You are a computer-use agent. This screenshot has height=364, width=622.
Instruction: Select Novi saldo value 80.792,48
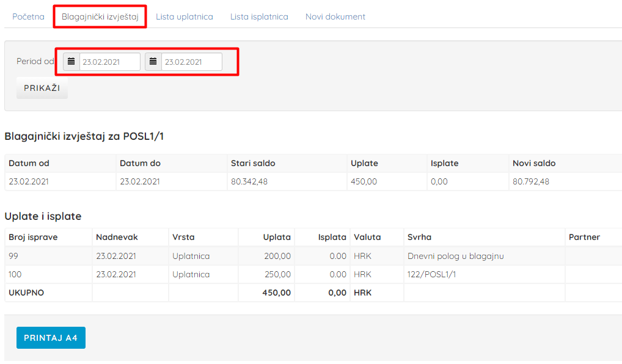point(531,181)
